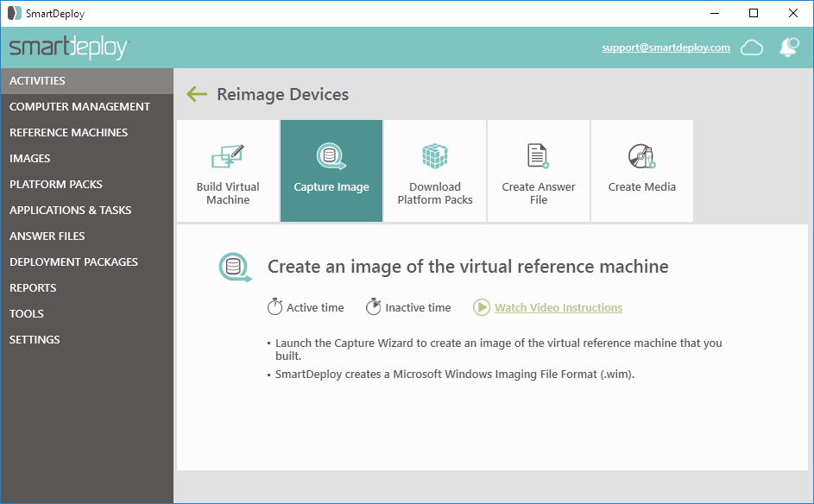Open the cloud icon in header
814x504 pixels.
(x=751, y=47)
